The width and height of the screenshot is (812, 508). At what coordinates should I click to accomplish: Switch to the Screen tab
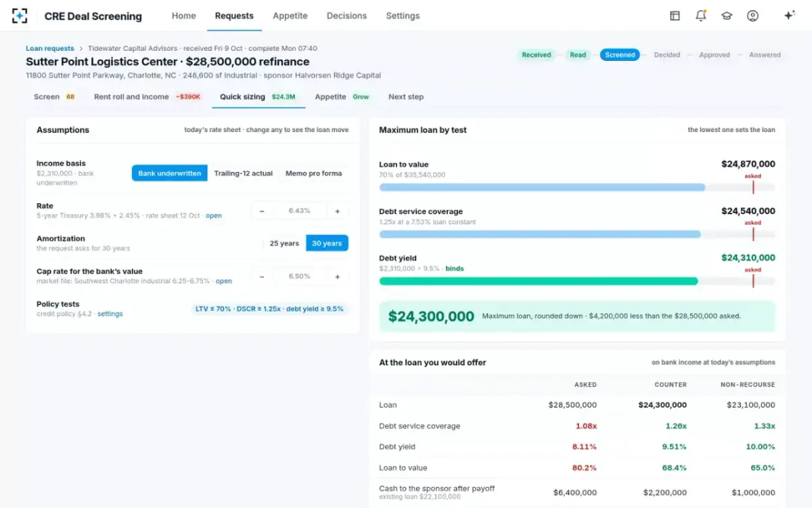pyautogui.click(x=55, y=97)
